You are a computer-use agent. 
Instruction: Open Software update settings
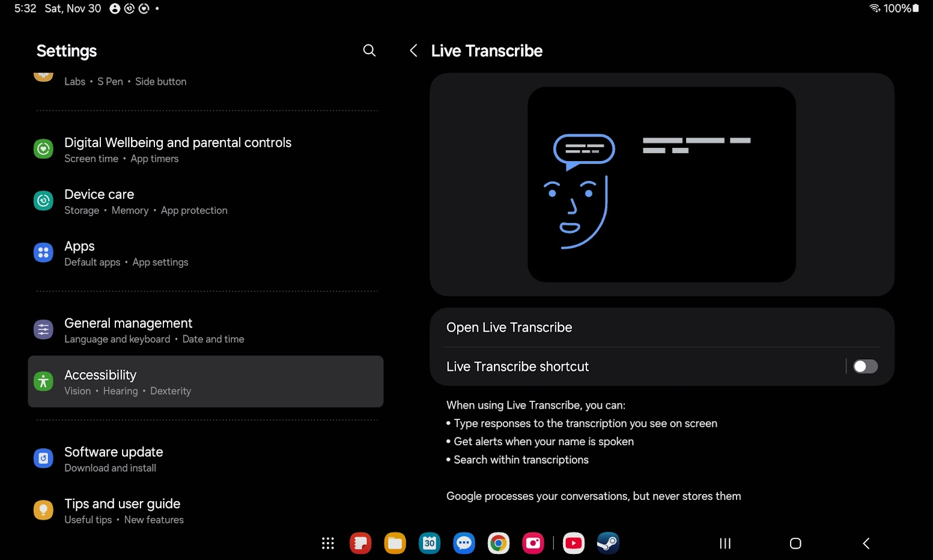point(205,459)
